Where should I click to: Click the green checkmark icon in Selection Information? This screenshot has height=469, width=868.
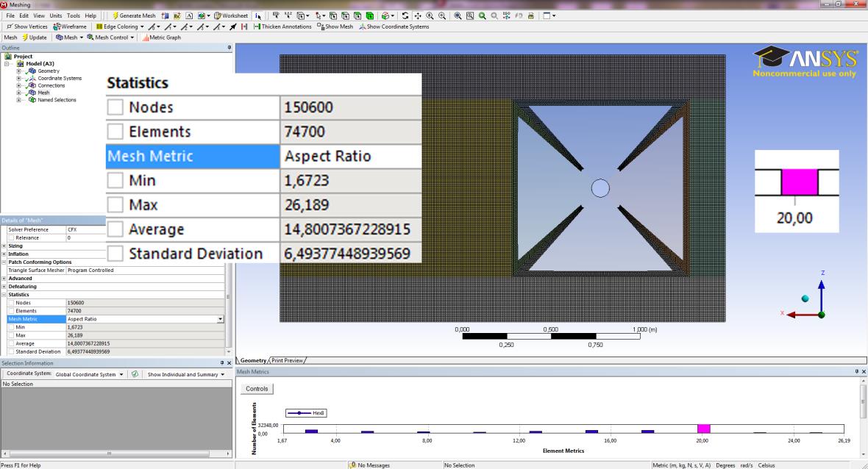click(135, 374)
